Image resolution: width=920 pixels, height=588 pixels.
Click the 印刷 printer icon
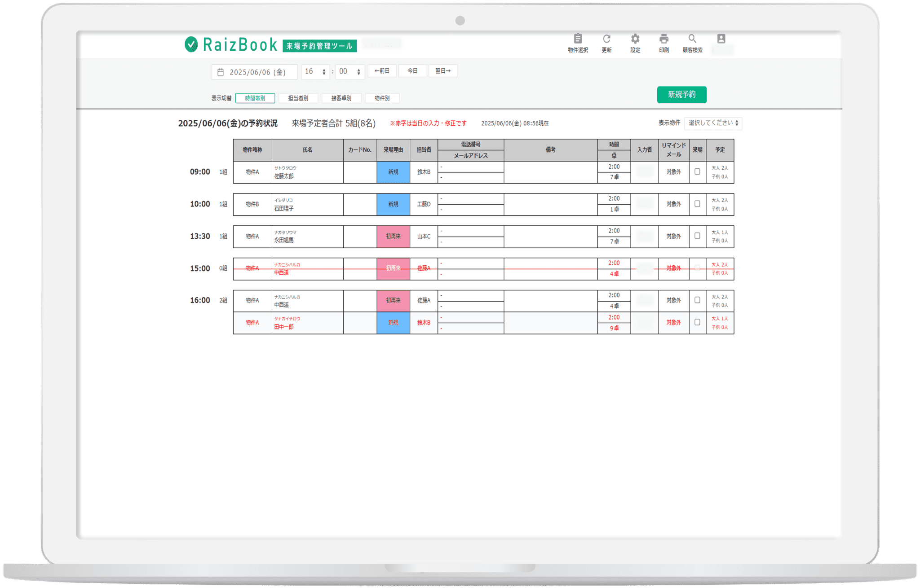pyautogui.click(x=664, y=39)
